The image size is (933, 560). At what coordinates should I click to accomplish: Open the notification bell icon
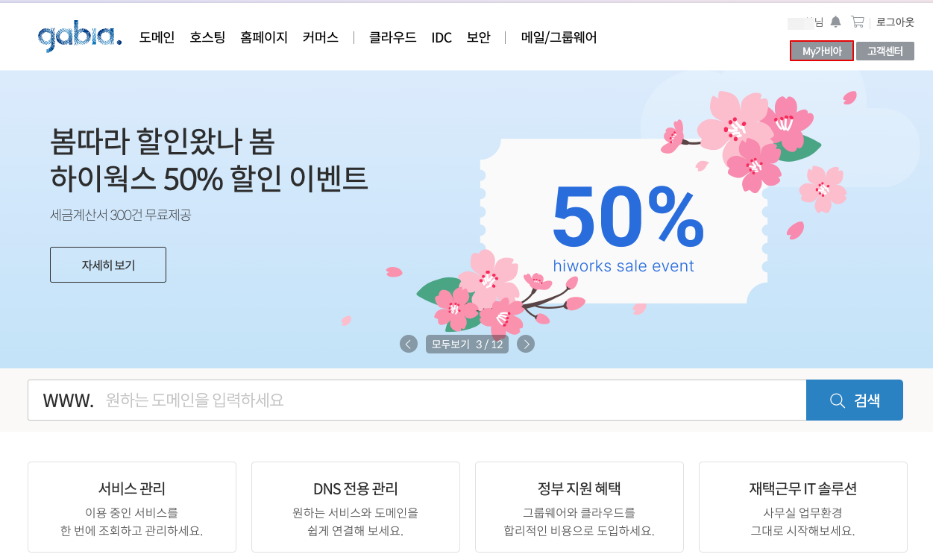click(836, 22)
